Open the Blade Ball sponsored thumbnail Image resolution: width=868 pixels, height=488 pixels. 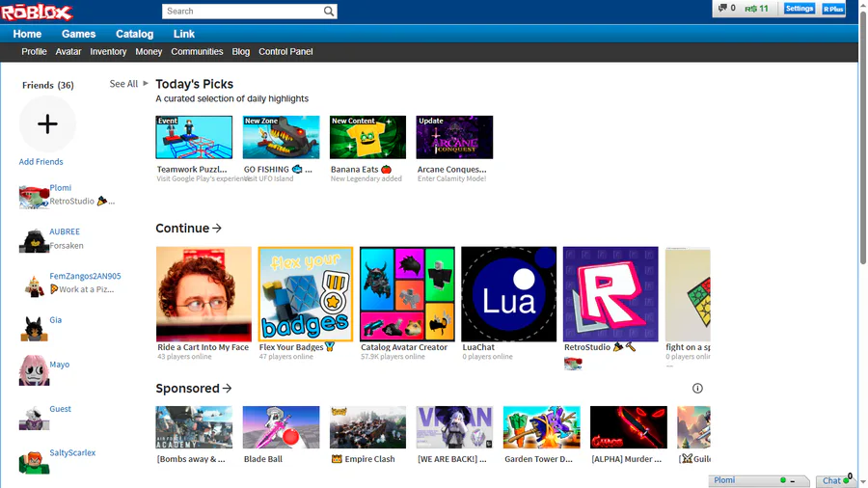click(282, 427)
